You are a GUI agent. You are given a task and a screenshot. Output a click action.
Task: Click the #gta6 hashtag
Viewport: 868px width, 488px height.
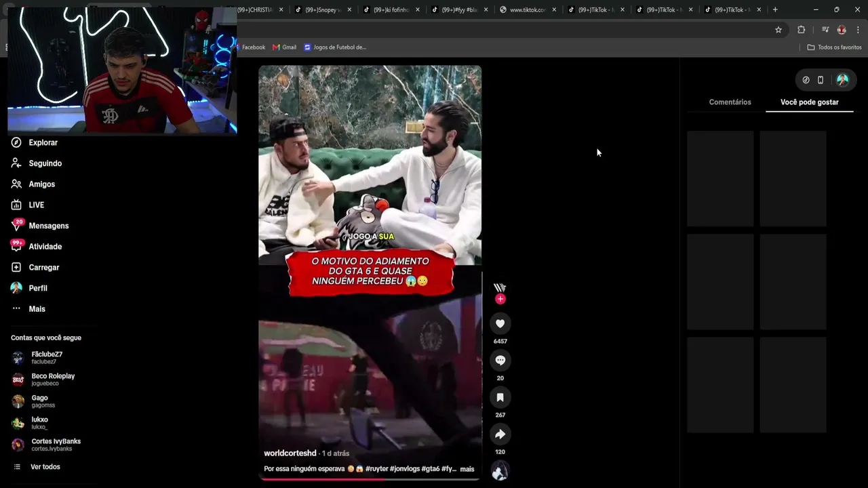click(431, 469)
